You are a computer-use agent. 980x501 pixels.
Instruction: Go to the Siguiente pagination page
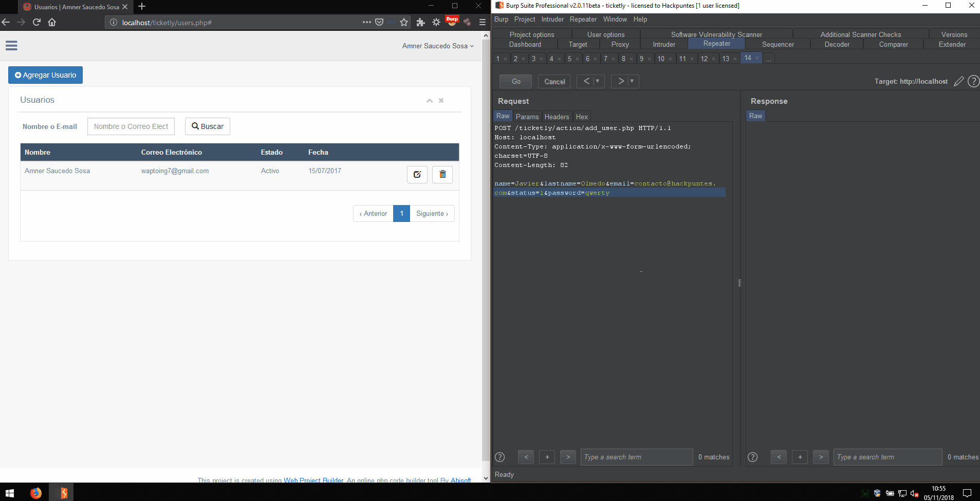tap(432, 214)
